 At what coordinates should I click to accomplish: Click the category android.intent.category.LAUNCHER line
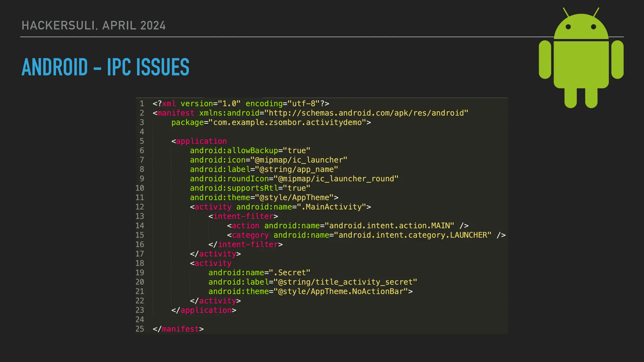tap(366, 235)
